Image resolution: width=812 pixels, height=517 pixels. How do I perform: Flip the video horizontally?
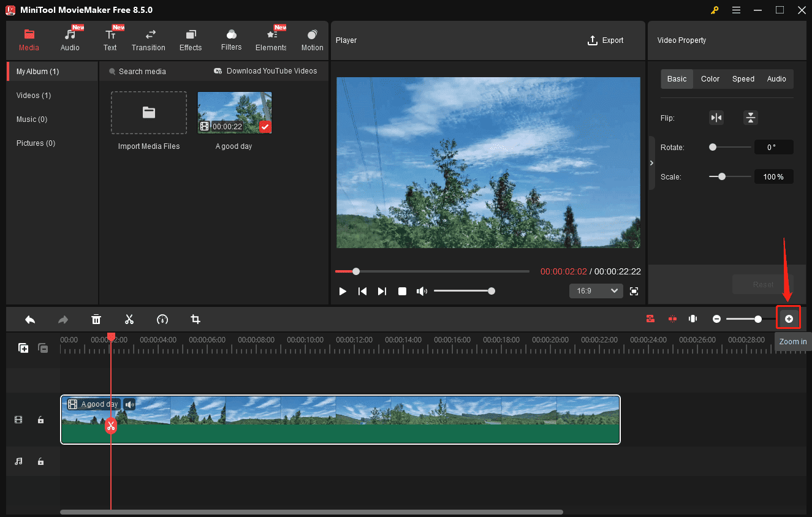(716, 118)
